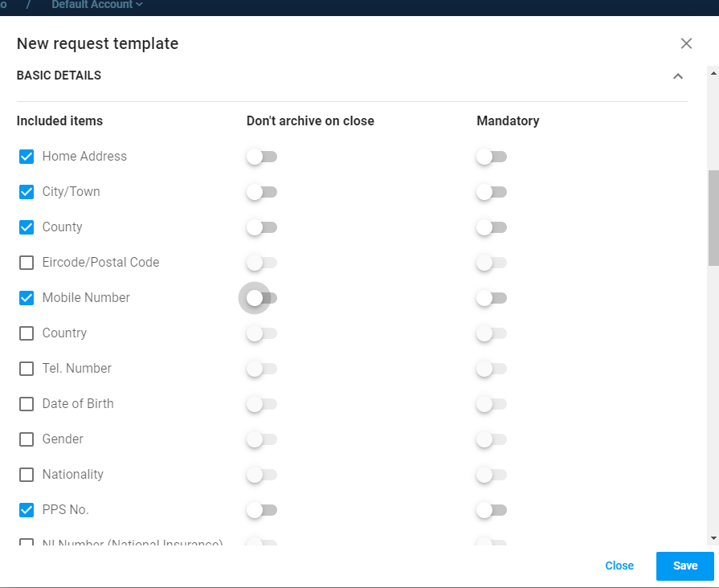Tick the Date of Birth checkbox
The height and width of the screenshot is (588, 719).
(x=27, y=404)
